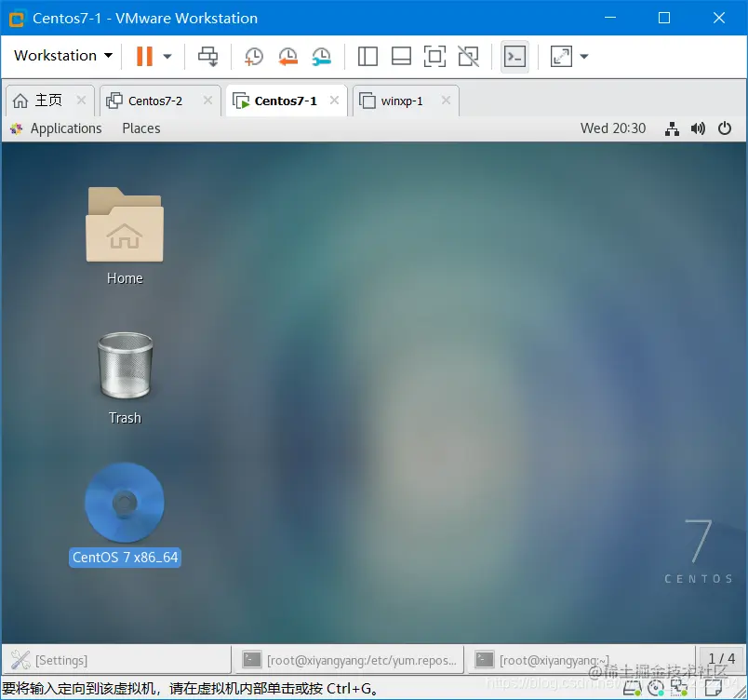Screen dimensions: 748x700
Task: Switch to Unity mode
Action: pyautogui.click(x=469, y=56)
